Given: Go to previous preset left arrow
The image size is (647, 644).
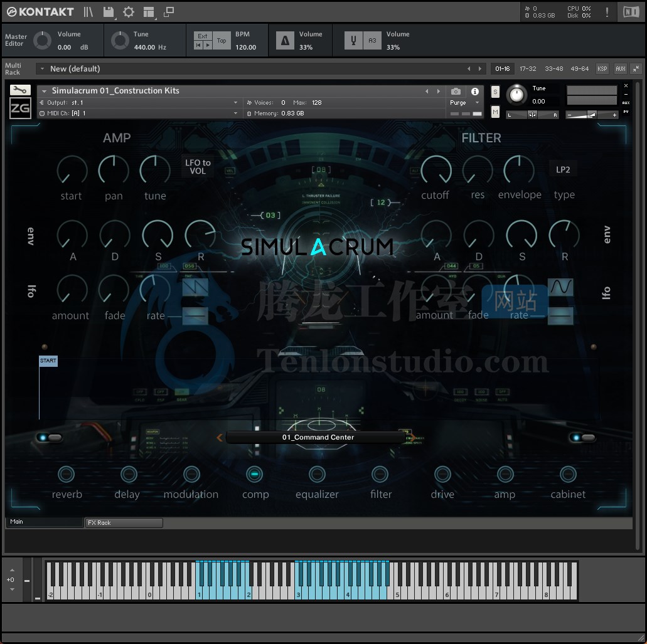Looking at the screenshot, I should (x=220, y=438).
